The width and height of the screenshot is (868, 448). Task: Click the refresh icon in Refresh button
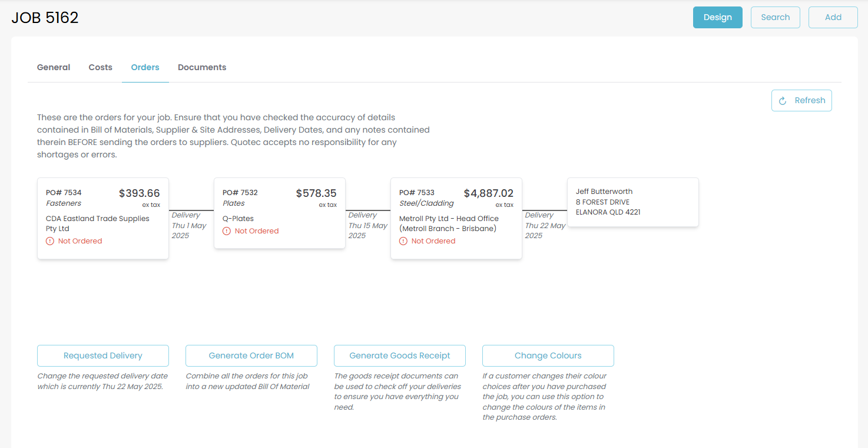point(783,101)
